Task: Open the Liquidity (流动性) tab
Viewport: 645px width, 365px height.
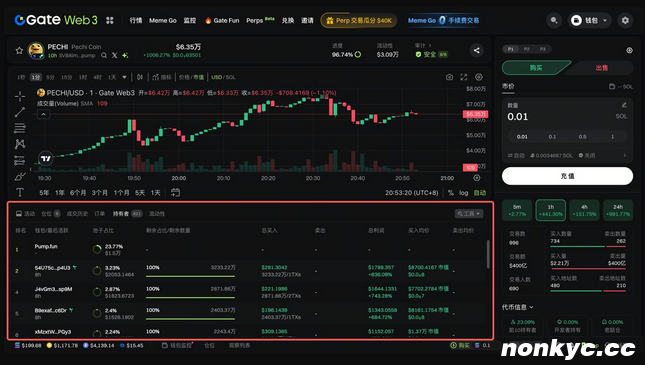Action: pos(157,214)
